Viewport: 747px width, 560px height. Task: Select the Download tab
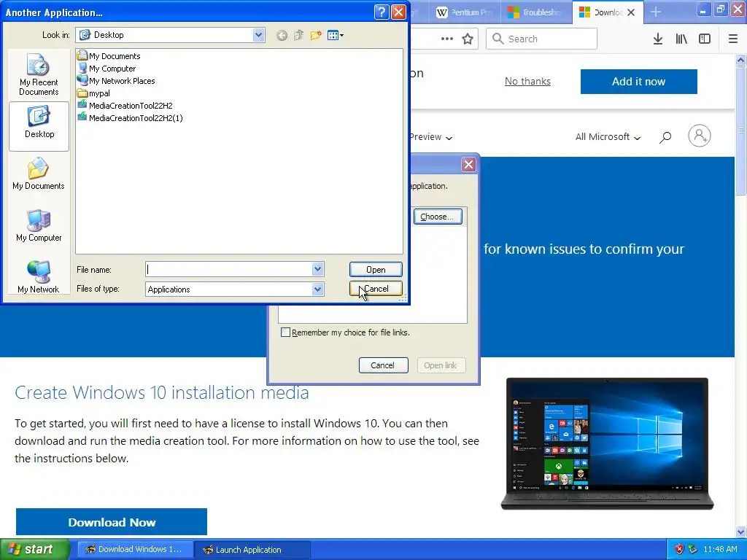[x=601, y=12]
